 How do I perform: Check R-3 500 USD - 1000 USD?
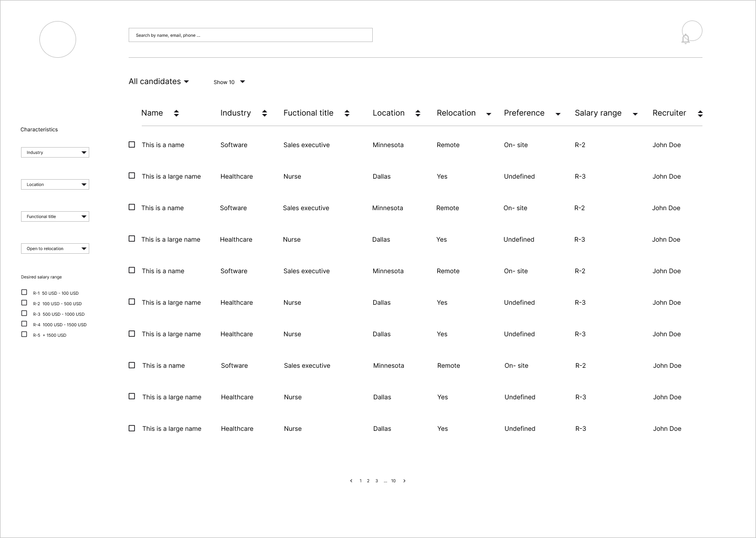[24, 313]
